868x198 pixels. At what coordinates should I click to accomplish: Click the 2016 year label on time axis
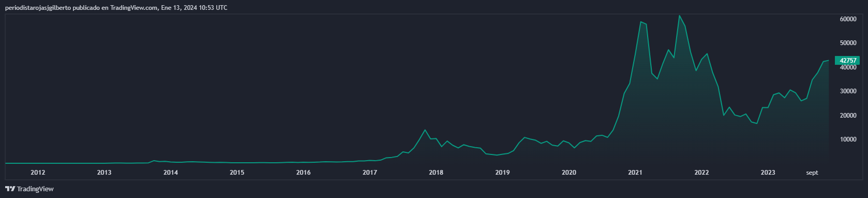click(x=303, y=173)
